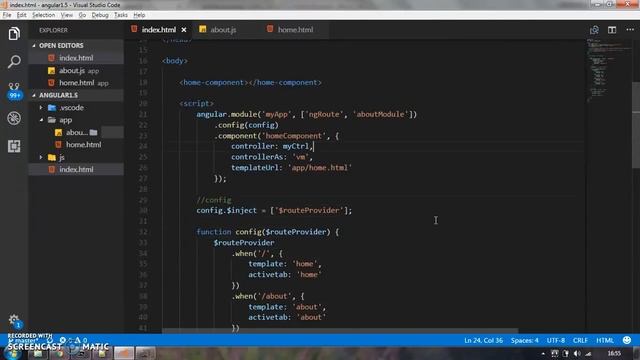Click the active Visual Studio Code taskbar button
640x360 pixels.
(123, 353)
